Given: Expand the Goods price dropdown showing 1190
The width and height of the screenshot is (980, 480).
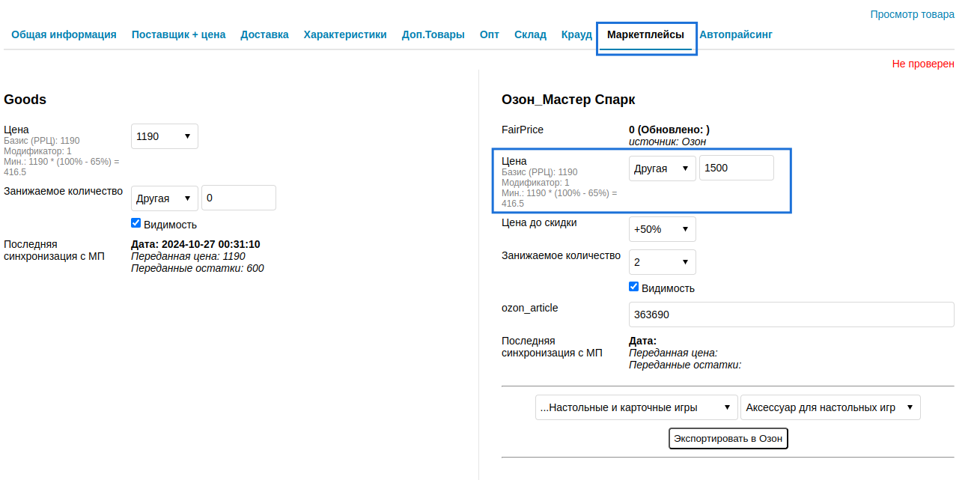Looking at the screenshot, I should tap(164, 136).
